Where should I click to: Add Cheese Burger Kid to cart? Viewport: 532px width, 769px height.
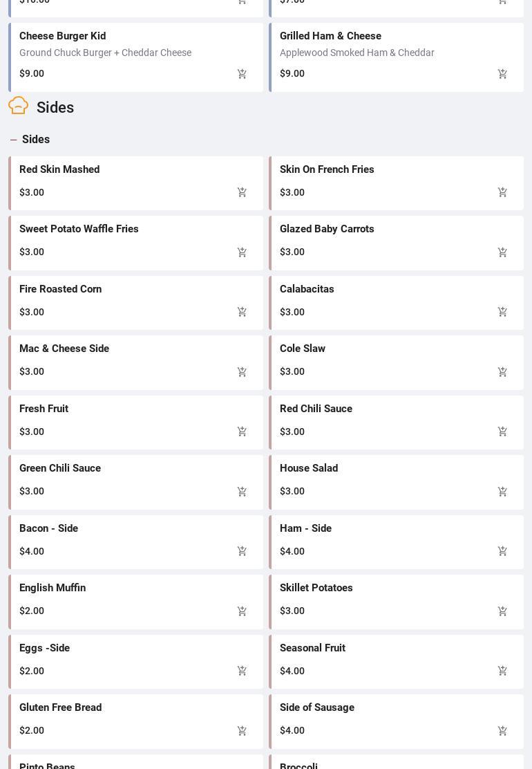click(242, 74)
